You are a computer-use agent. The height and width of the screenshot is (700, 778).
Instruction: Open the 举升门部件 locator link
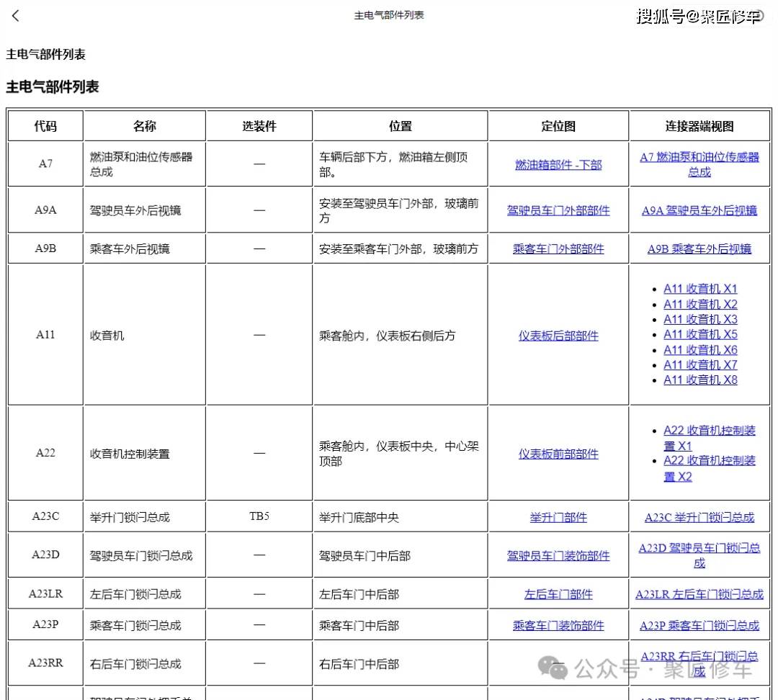tap(558, 517)
